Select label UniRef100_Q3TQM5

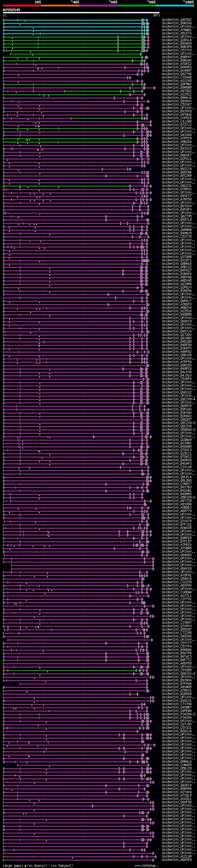[x=177, y=257]
